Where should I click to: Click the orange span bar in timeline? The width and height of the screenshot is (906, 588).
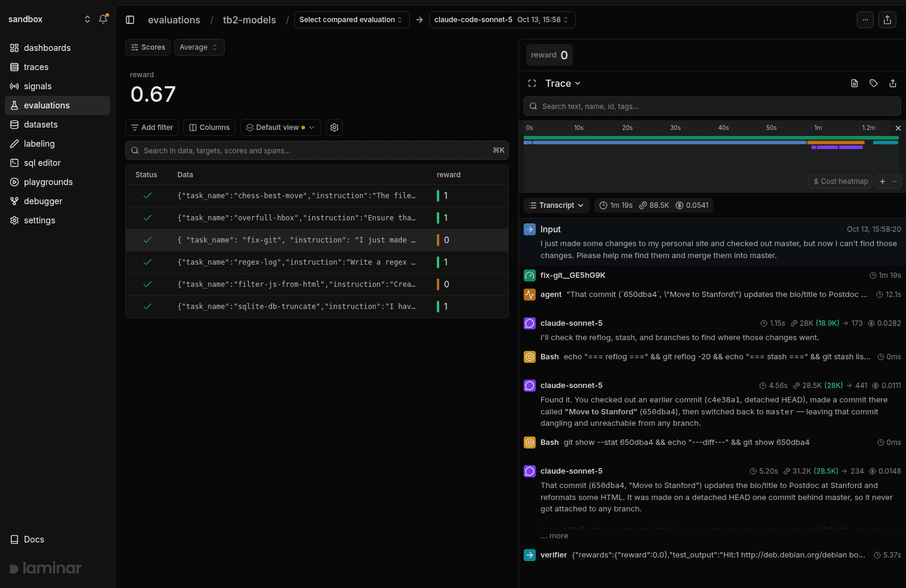pyautogui.click(x=836, y=143)
